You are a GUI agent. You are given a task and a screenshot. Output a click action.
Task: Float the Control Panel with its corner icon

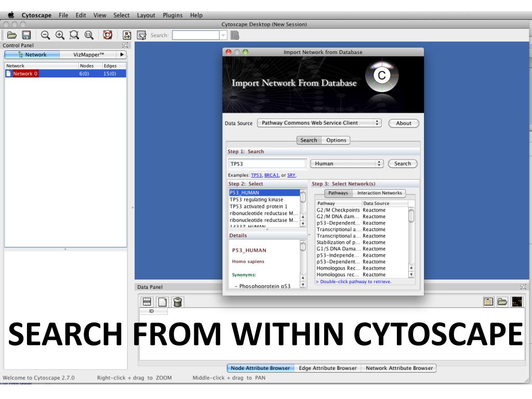point(125,45)
